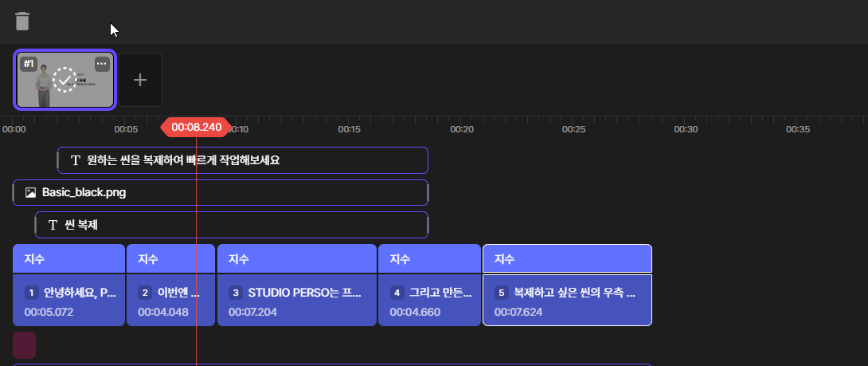Click '지수' header above clip 1
The image size is (868, 366).
click(x=69, y=259)
